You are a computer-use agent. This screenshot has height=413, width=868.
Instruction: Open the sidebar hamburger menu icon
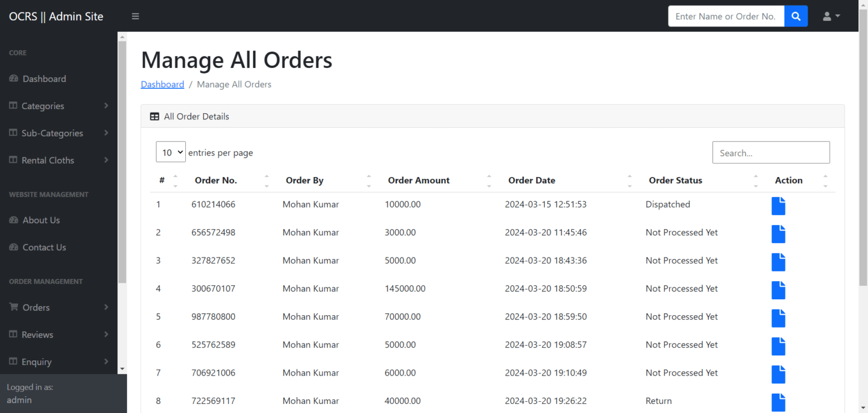(135, 16)
